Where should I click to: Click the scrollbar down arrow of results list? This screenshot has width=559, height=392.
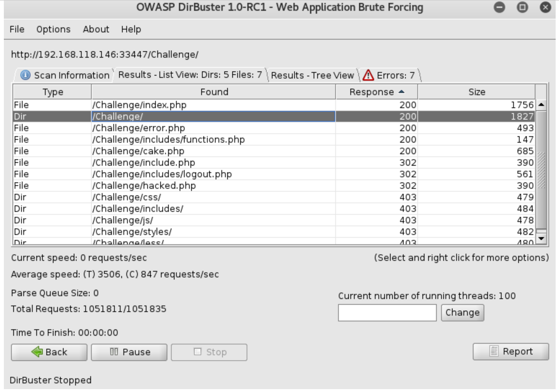click(x=541, y=238)
